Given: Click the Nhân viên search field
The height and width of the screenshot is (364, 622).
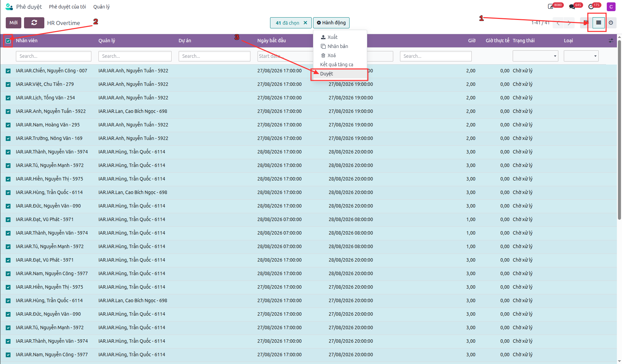Looking at the screenshot, I should point(53,56).
